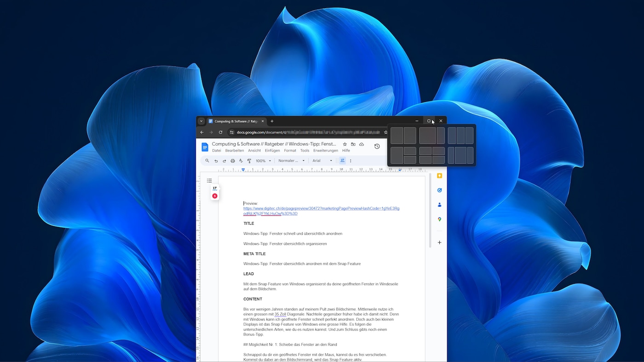Open the digitec.ch page preview link

point(322,211)
